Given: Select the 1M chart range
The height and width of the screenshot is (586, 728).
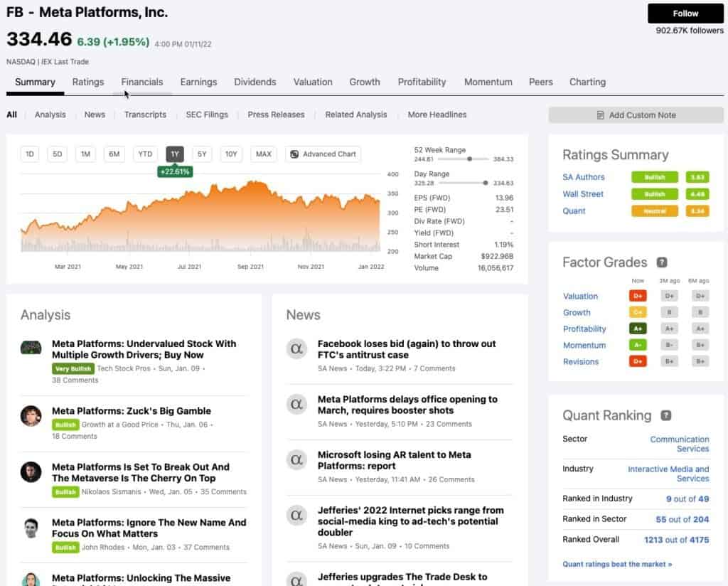Looking at the screenshot, I should (85, 154).
